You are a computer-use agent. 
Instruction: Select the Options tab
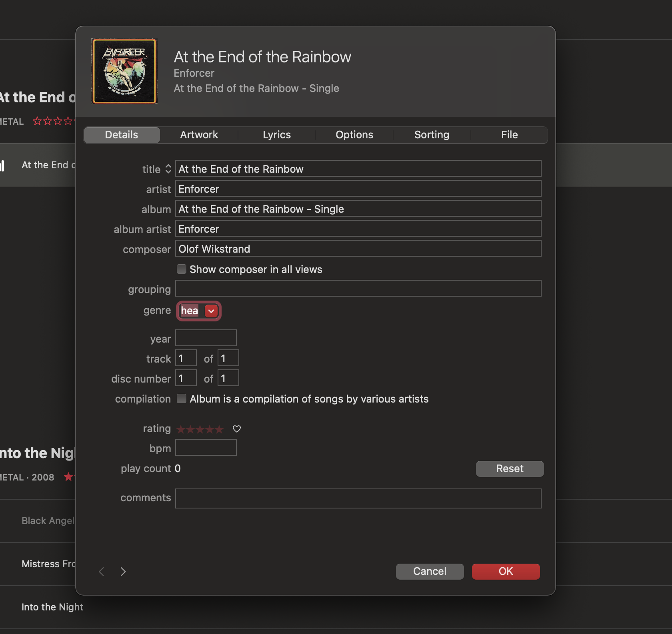point(354,135)
